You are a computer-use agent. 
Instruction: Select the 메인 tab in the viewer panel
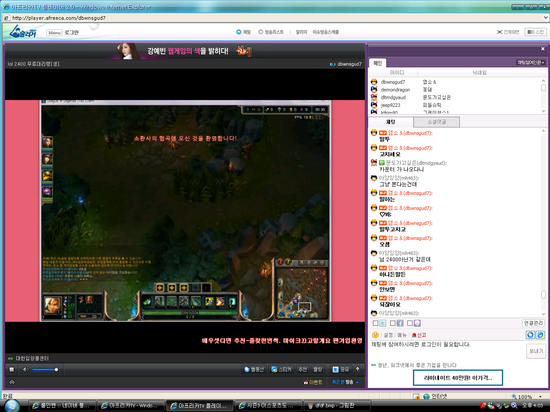click(378, 63)
